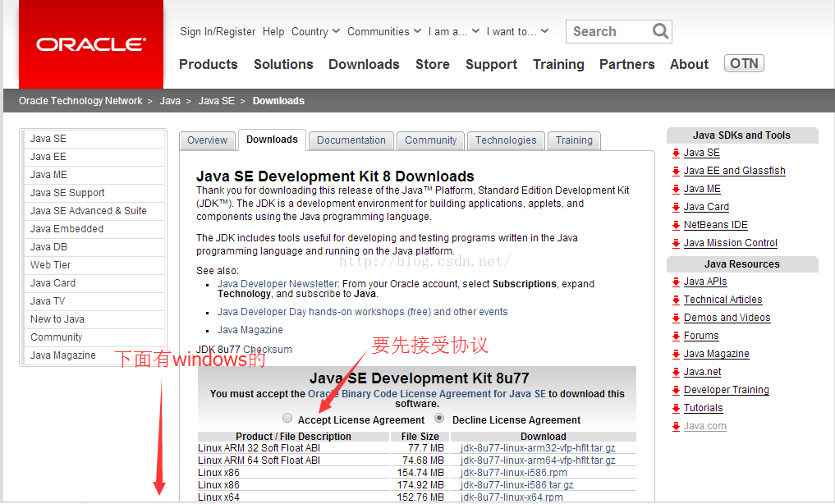Click arrow icon beside Forums

pos(676,337)
